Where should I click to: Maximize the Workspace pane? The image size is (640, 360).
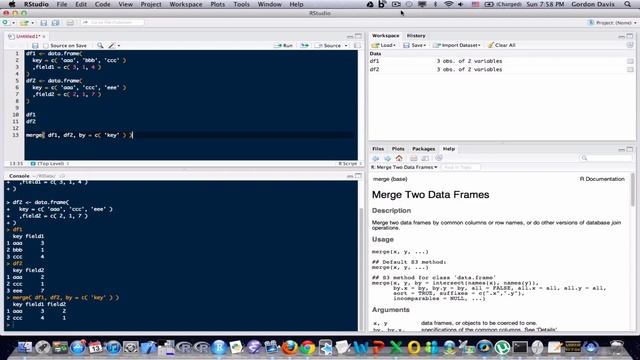pyautogui.click(x=630, y=36)
